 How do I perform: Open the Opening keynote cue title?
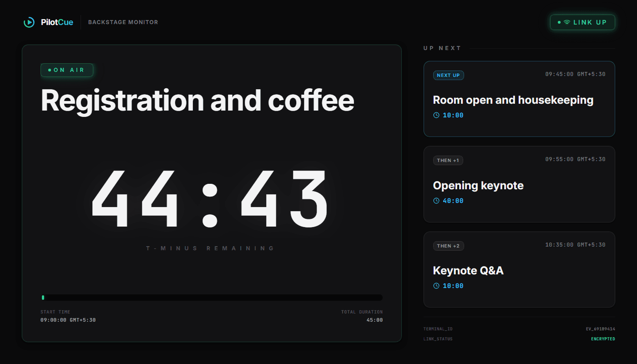point(478,186)
